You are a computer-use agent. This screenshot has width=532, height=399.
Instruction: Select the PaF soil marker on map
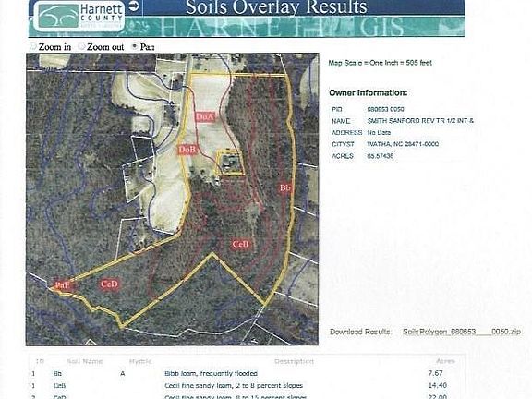click(62, 285)
